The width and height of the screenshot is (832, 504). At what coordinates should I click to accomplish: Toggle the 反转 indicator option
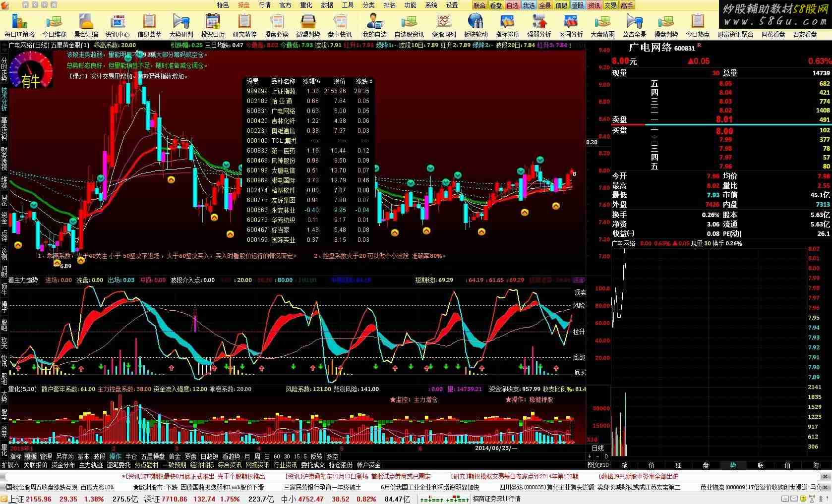tap(316, 456)
